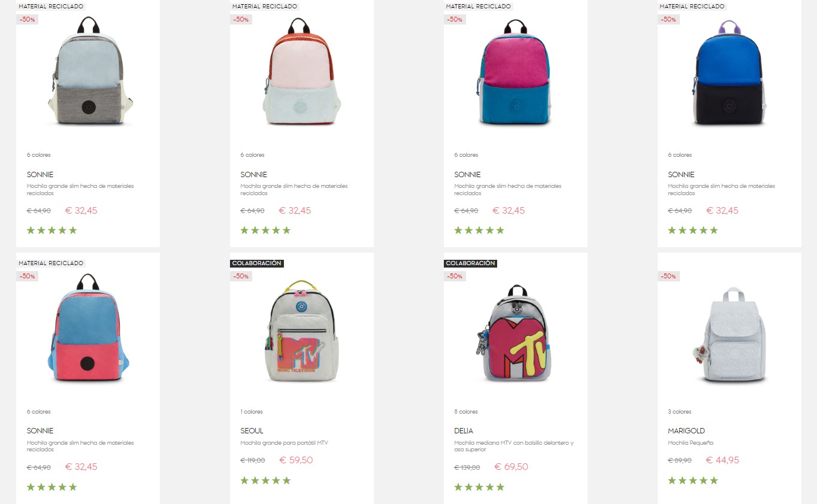Click the 8 colores label on DELIA
The height and width of the screenshot is (504, 817).
coord(466,412)
